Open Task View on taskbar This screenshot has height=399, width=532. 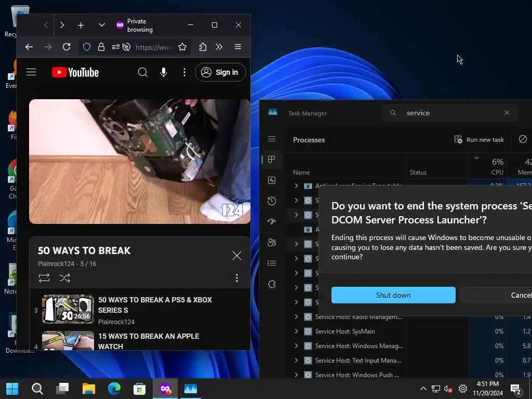pyautogui.click(x=62, y=389)
